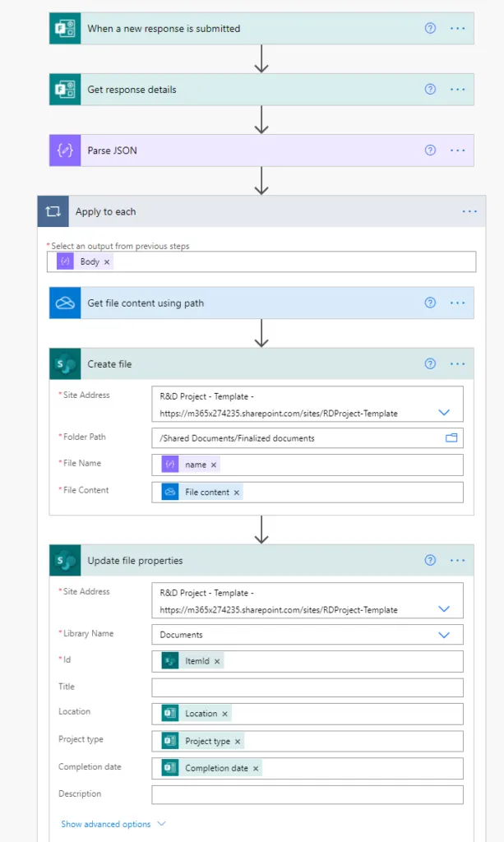Click the Forms icon on new response trigger
The width and height of the screenshot is (504, 842).
(65, 29)
